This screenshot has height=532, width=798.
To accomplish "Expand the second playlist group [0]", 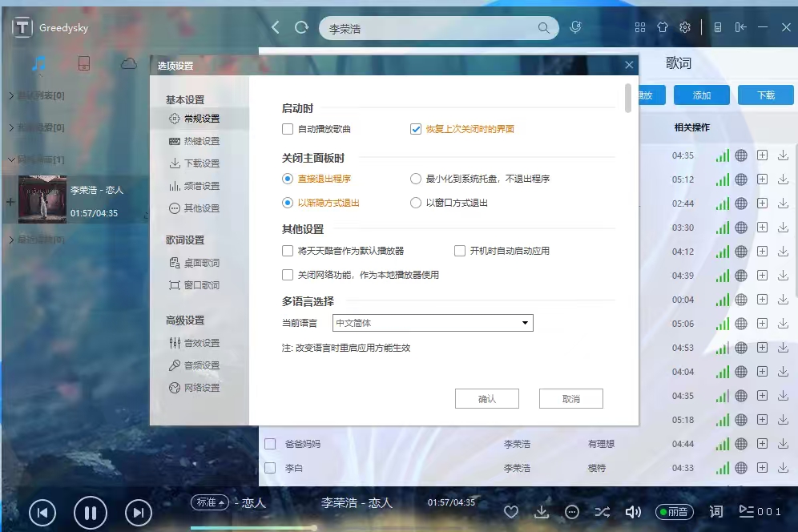I will point(11,127).
